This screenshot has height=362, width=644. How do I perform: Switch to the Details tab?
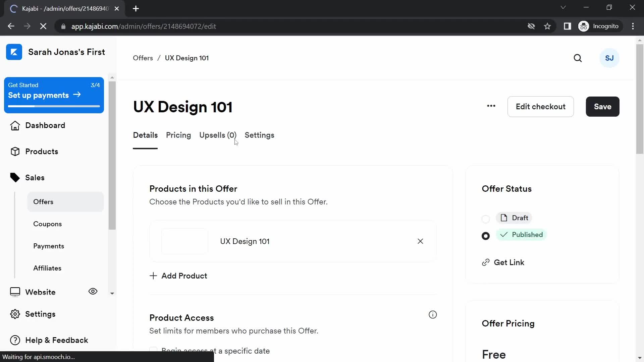pyautogui.click(x=145, y=135)
